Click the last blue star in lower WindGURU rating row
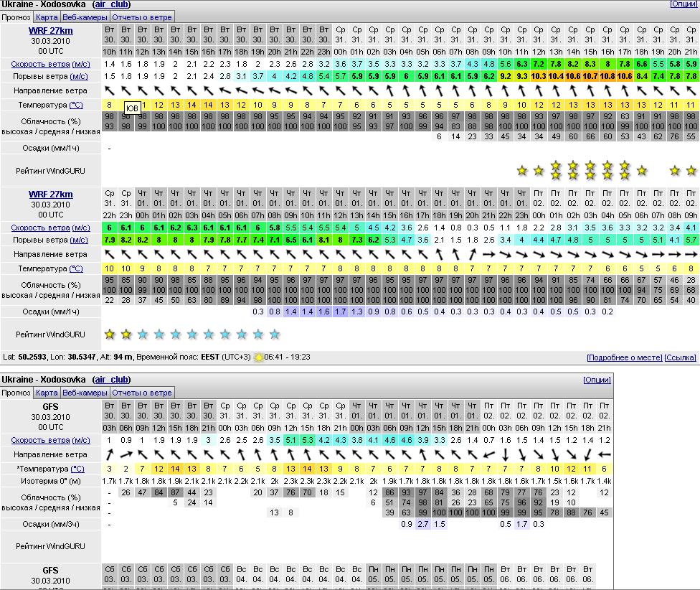This screenshot has height=590, width=700. [x=274, y=334]
